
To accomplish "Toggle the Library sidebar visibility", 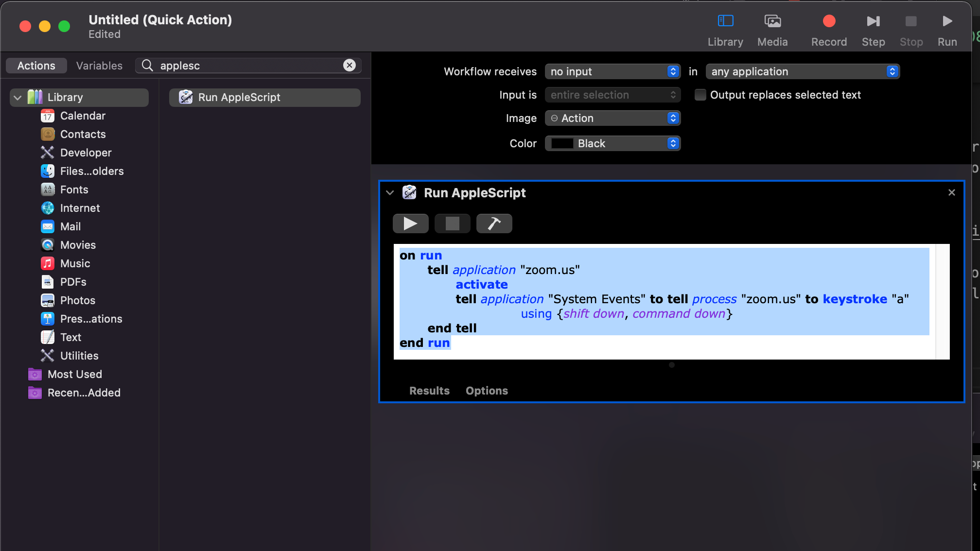I will point(725,21).
